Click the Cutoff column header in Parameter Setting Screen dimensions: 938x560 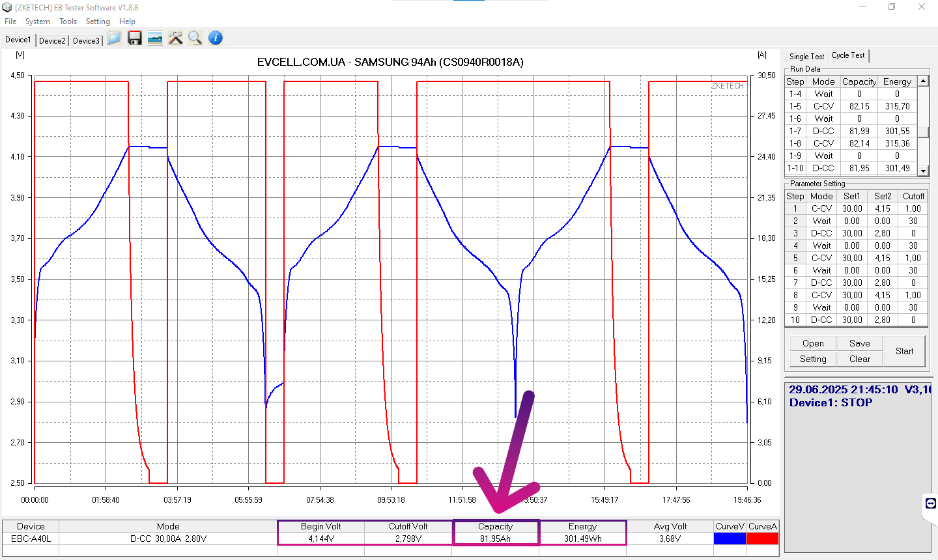[913, 196]
